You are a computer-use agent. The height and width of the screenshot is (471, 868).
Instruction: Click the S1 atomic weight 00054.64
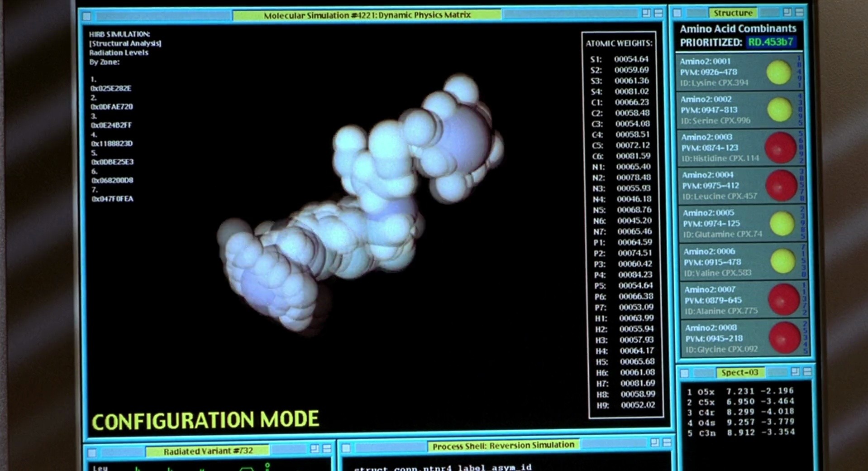631,59
